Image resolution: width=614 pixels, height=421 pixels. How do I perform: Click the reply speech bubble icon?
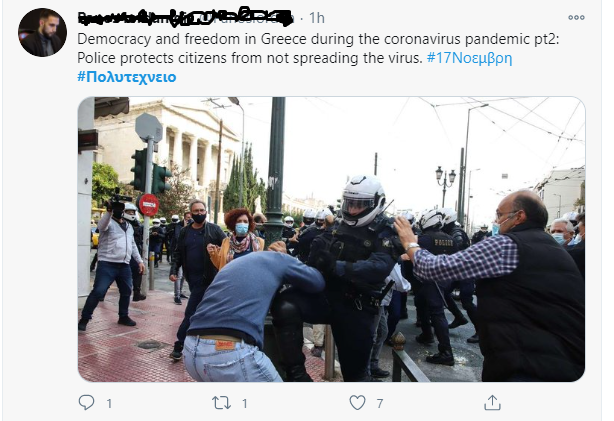tap(86, 402)
